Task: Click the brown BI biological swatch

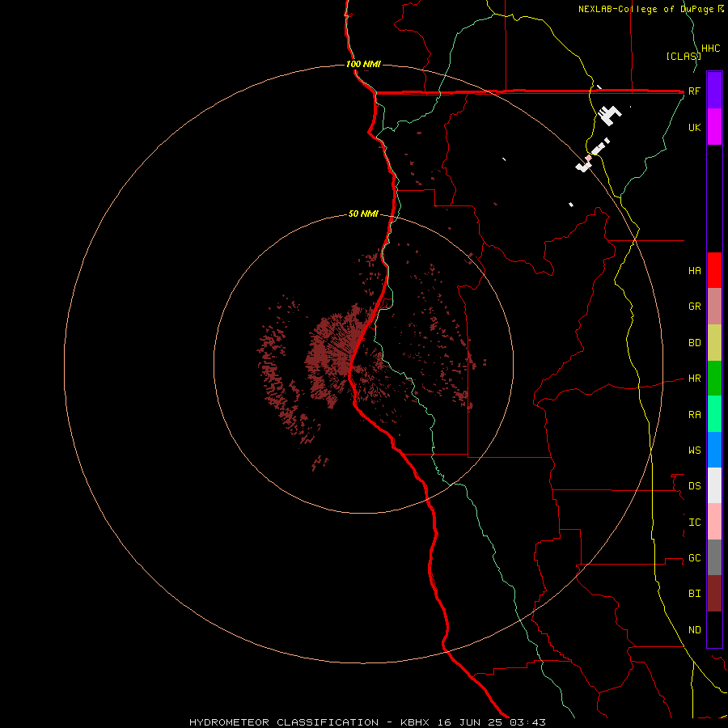Action: [x=714, y=594]
